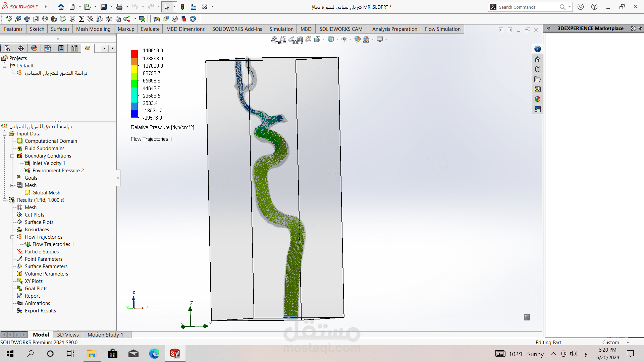Collapse the Boundary Conditions tree node
Image resolution: width=644 pixels, height=362 pixels.
(x=12, y=156)
